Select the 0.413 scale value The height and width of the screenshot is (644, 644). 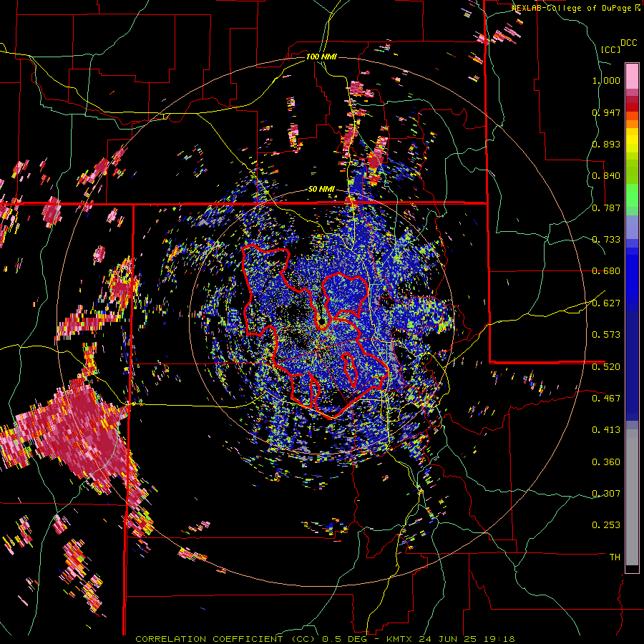(606, 430)
